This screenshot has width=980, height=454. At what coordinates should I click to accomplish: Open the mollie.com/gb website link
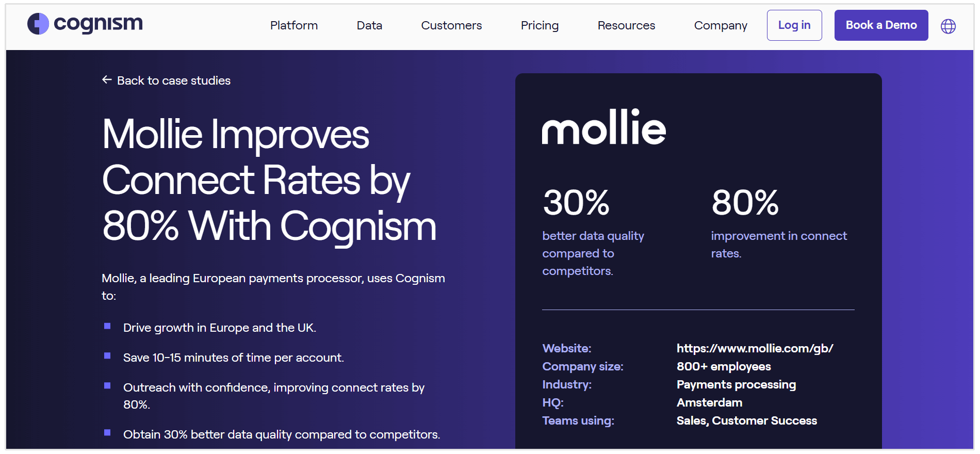(x=755, y=348)
